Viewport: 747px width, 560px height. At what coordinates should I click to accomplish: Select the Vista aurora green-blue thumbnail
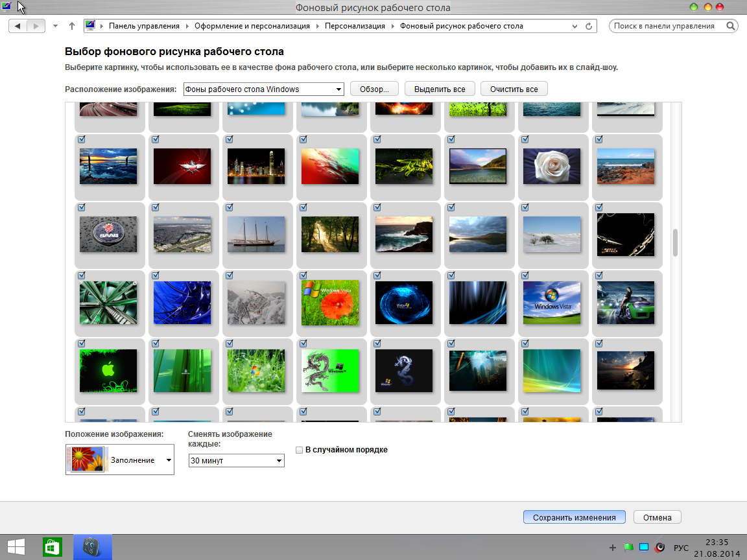pos(552,371)
